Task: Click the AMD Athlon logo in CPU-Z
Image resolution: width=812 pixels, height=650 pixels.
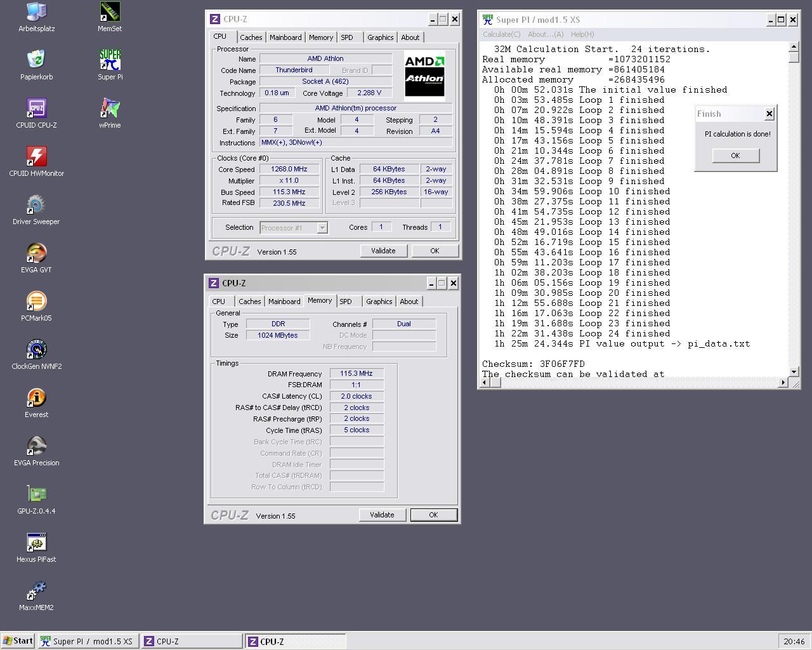Action: click(424, 76)
